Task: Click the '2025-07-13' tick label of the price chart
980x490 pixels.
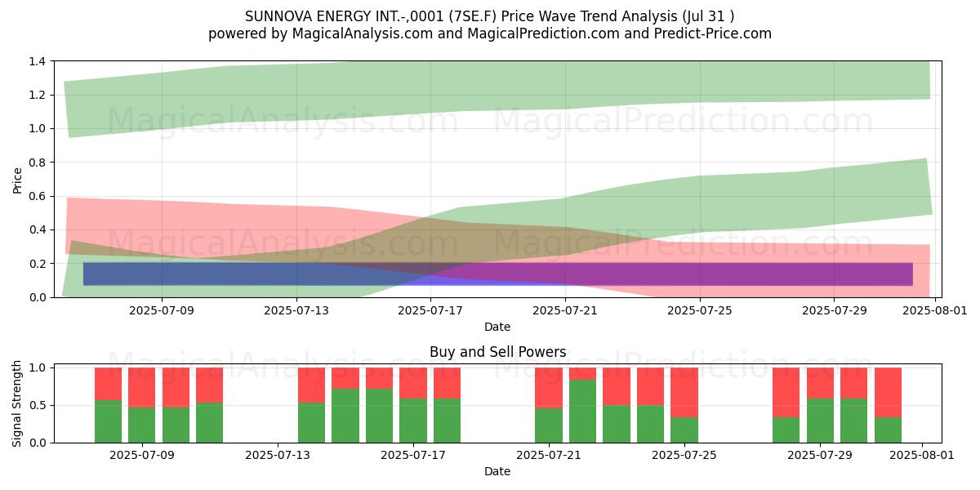Action: (296, 310)
